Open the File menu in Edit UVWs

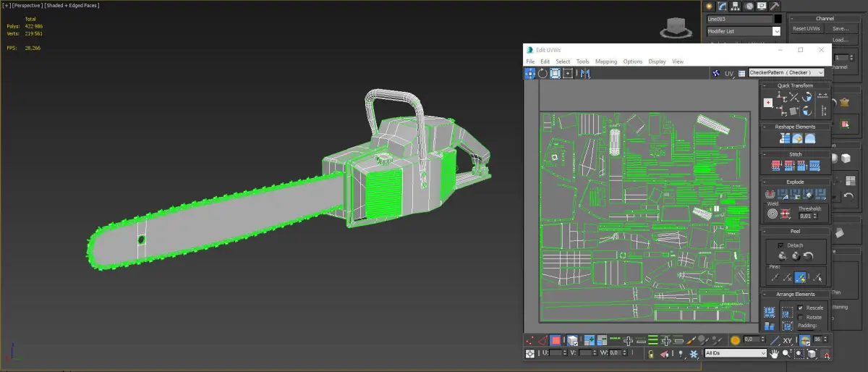click(x=530, y=62)
